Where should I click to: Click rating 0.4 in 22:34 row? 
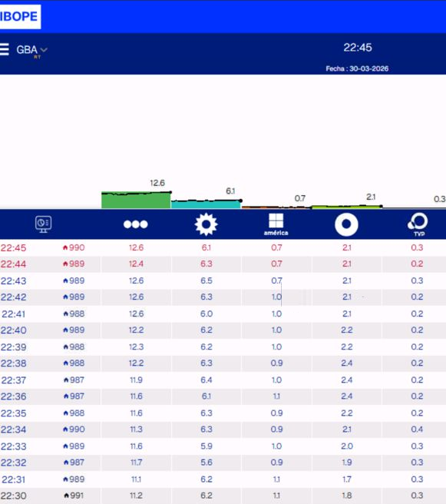[x=417, y=429]
